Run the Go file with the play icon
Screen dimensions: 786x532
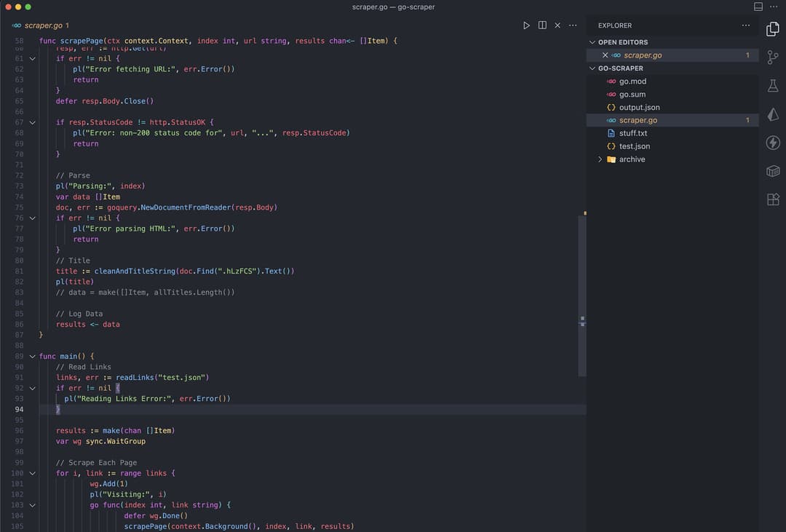point(526,25)
